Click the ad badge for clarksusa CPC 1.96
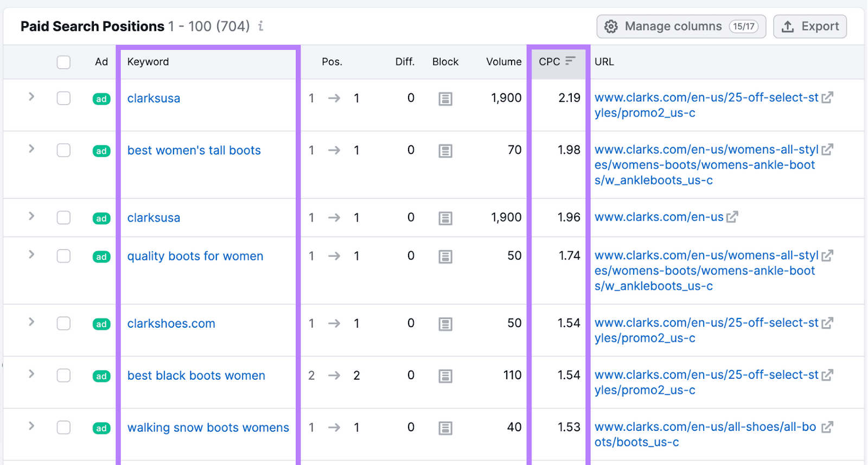The height and width of the screenshot is (465, 868). pos(101,218)
